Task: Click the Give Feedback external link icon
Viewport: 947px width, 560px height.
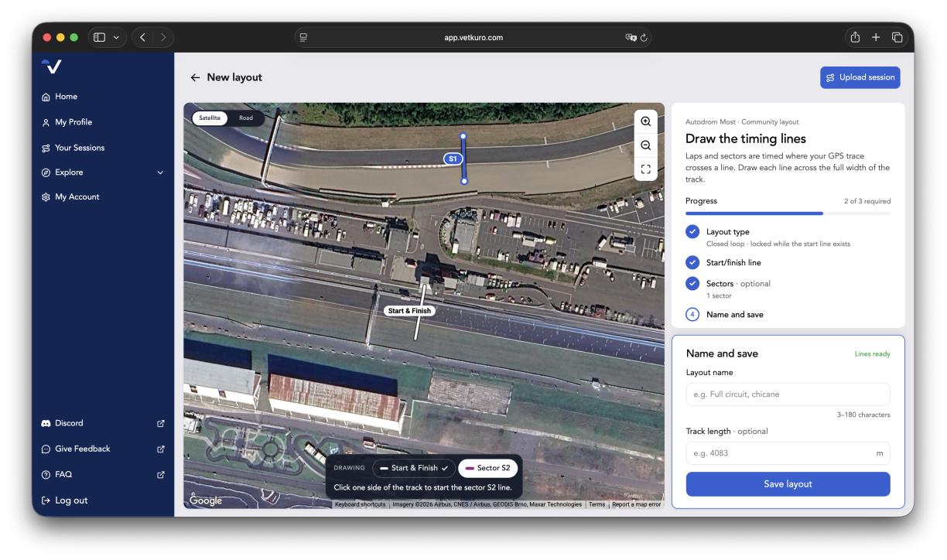Action: (161, 449)
